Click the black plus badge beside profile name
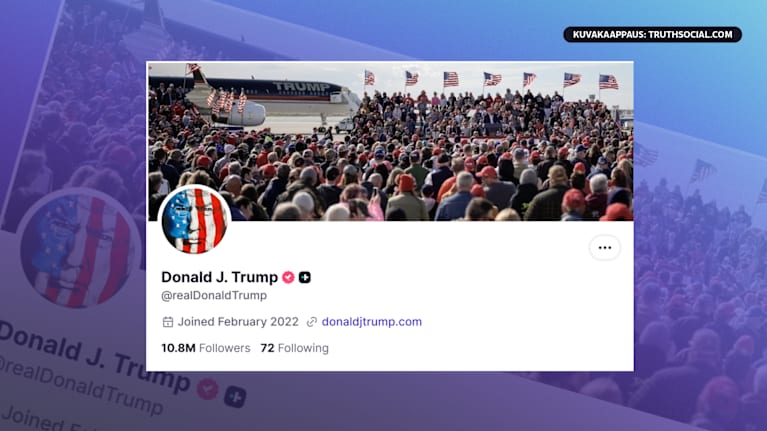767x431 pixels. (x=305, y=277)
